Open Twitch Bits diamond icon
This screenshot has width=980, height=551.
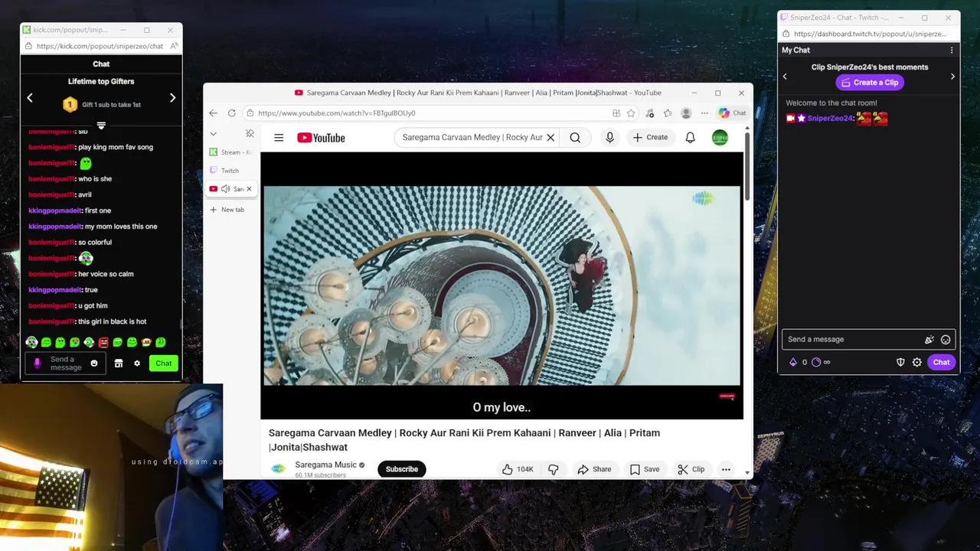[x=793, y=363]
